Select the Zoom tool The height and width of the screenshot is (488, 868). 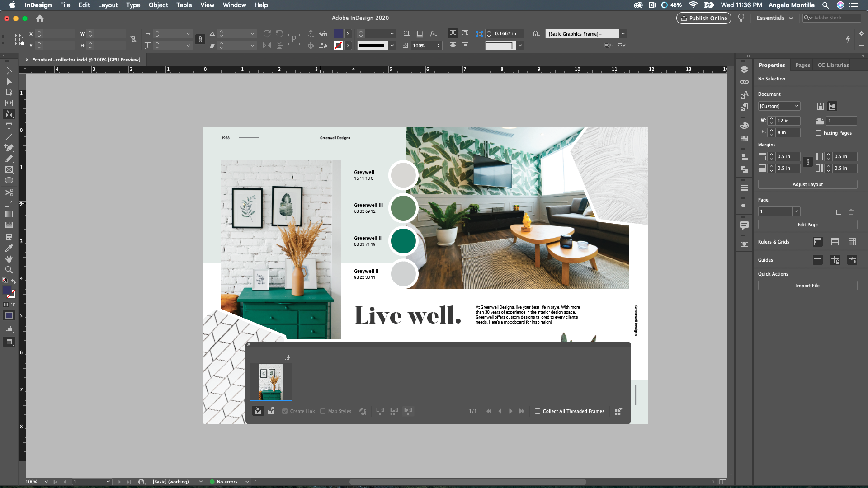pyautogui.click(x=9, y=269)
